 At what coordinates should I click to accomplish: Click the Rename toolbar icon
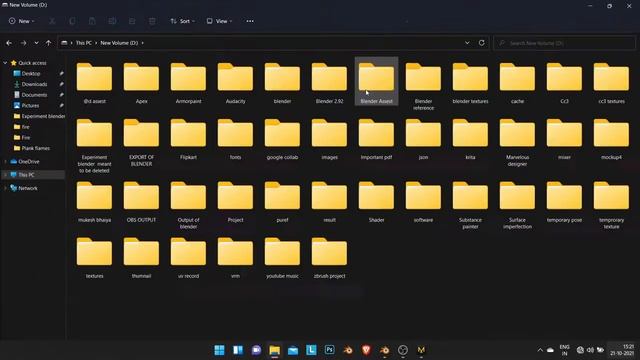point(112,21)
